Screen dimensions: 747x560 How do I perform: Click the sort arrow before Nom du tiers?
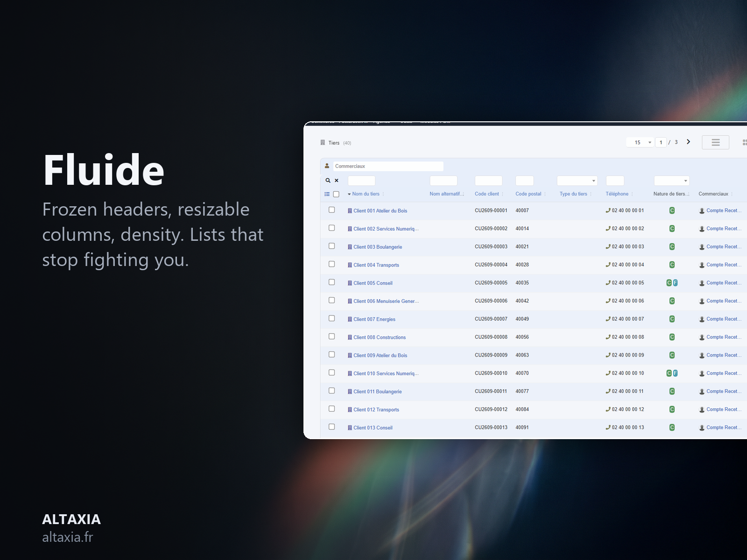(x=349, y=194)
